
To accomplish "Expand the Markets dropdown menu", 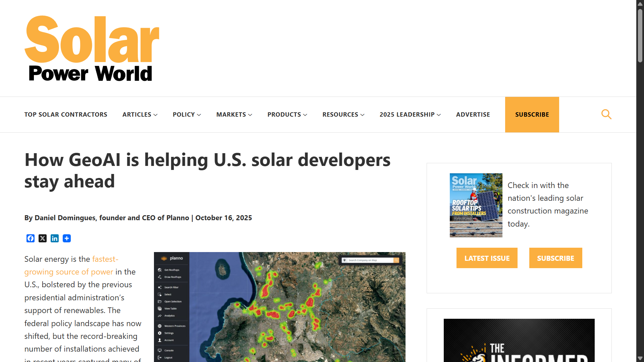I will point(234,115).
